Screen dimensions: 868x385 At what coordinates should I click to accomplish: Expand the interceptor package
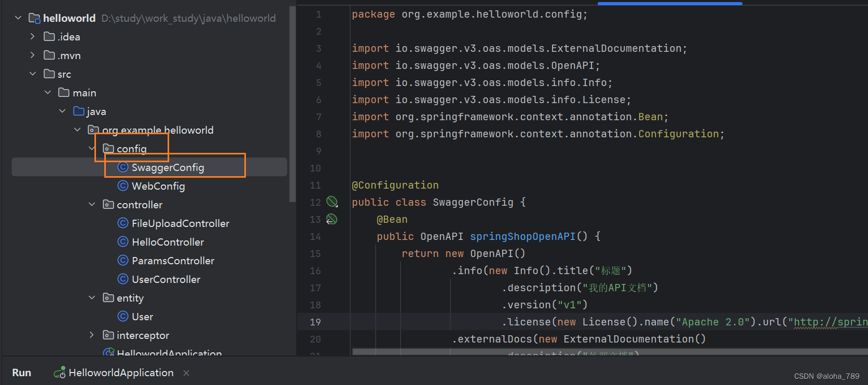click(92, 335)
